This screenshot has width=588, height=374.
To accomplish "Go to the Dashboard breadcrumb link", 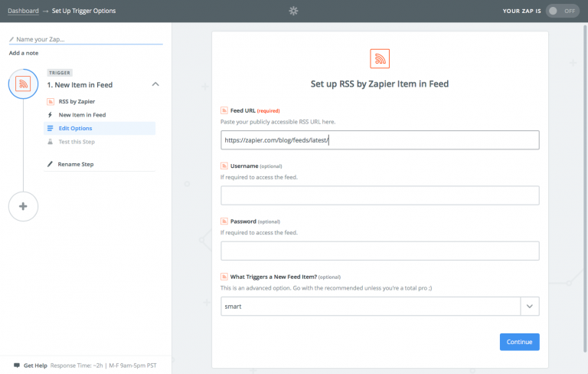I will click(23, 11).
